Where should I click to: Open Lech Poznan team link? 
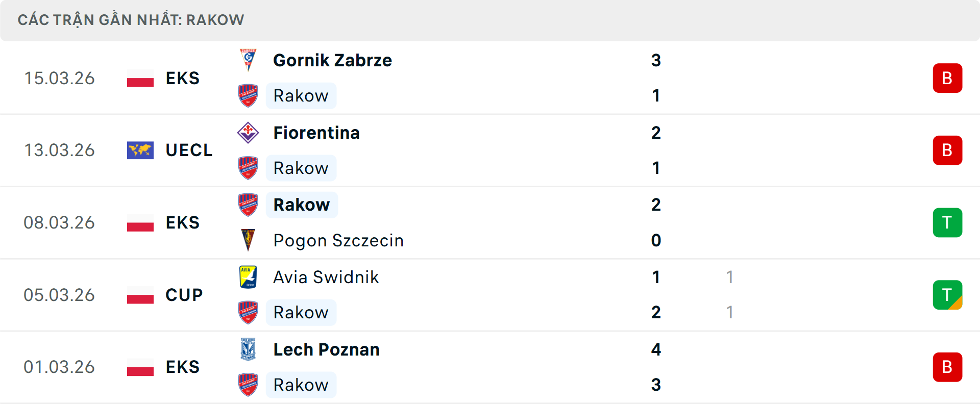click(327, 349)
